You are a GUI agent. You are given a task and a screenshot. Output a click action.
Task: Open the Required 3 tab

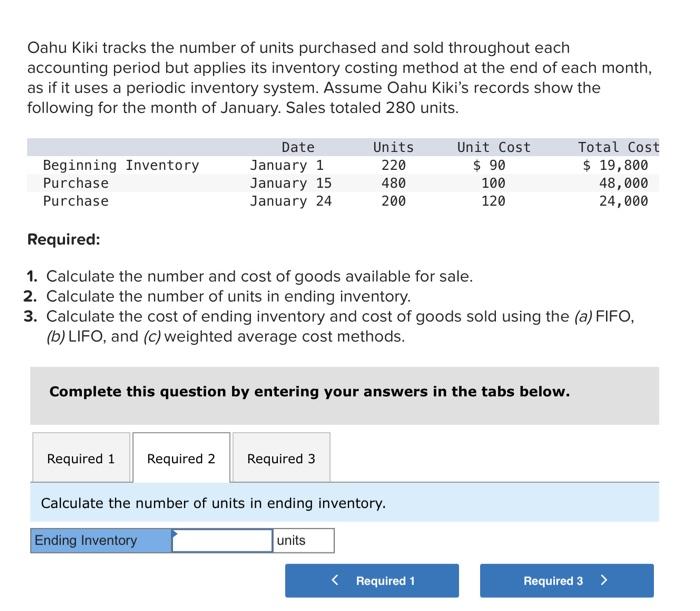281,459
